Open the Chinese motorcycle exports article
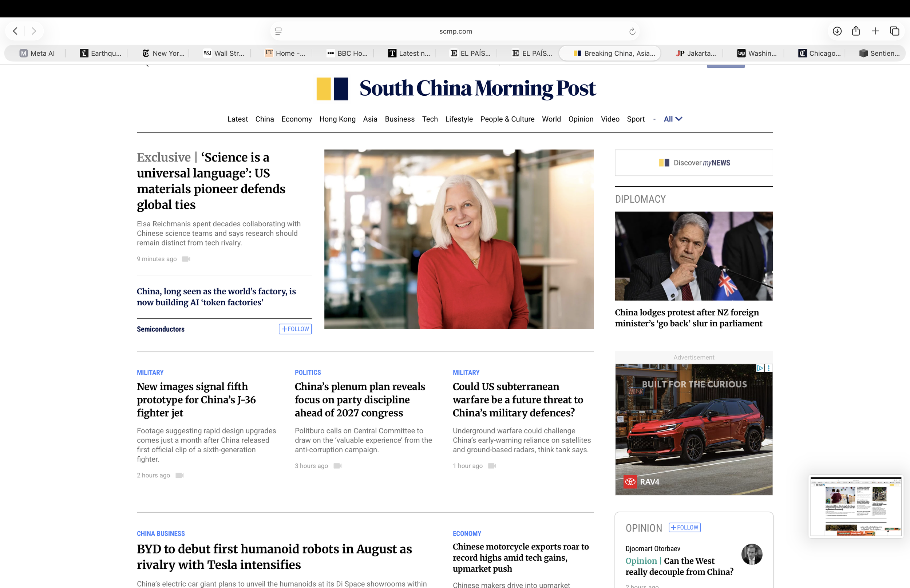 point(521,557)
